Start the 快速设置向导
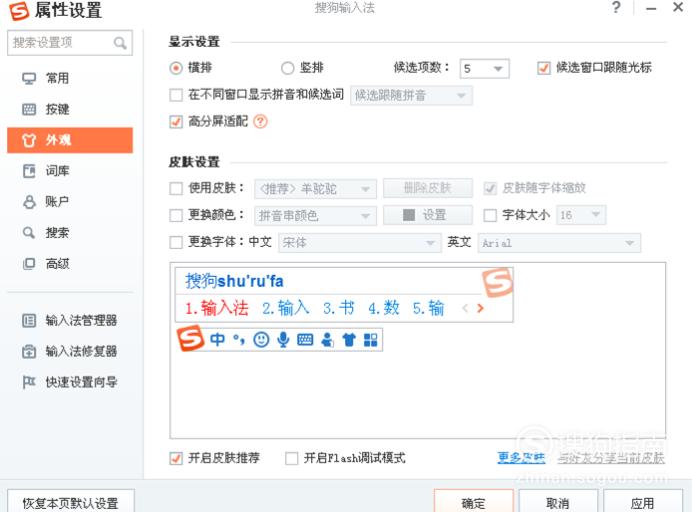692x512 pixels. click(70, 382)
